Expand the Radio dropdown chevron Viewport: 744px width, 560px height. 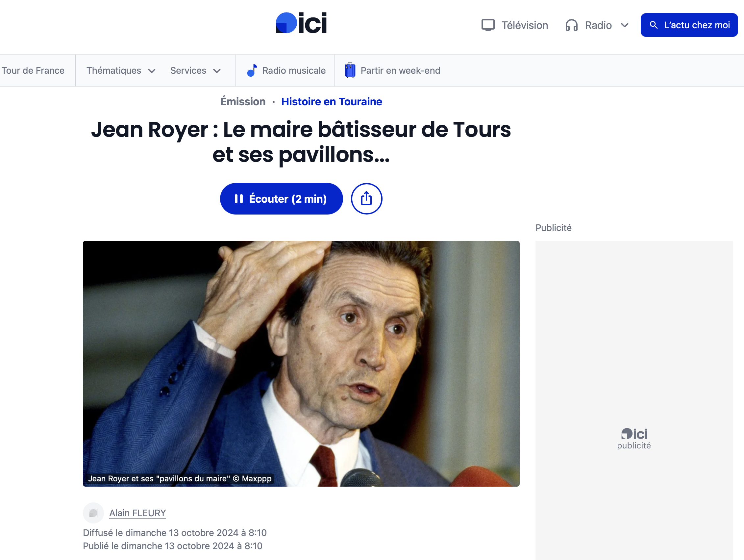[625, 25]
